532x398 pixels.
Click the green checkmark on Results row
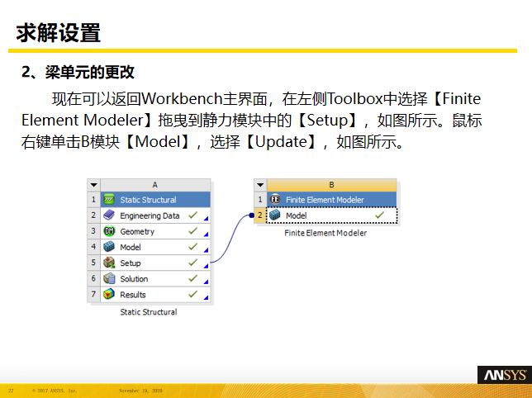192,294
